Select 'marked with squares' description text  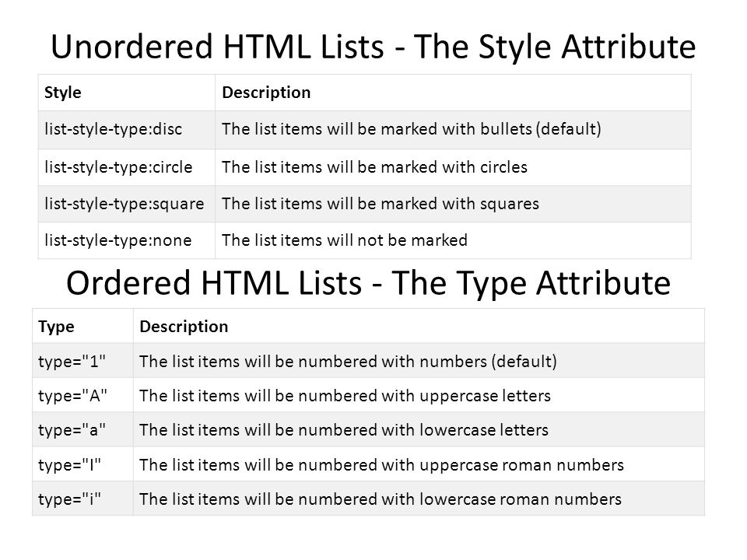point(381,204)
